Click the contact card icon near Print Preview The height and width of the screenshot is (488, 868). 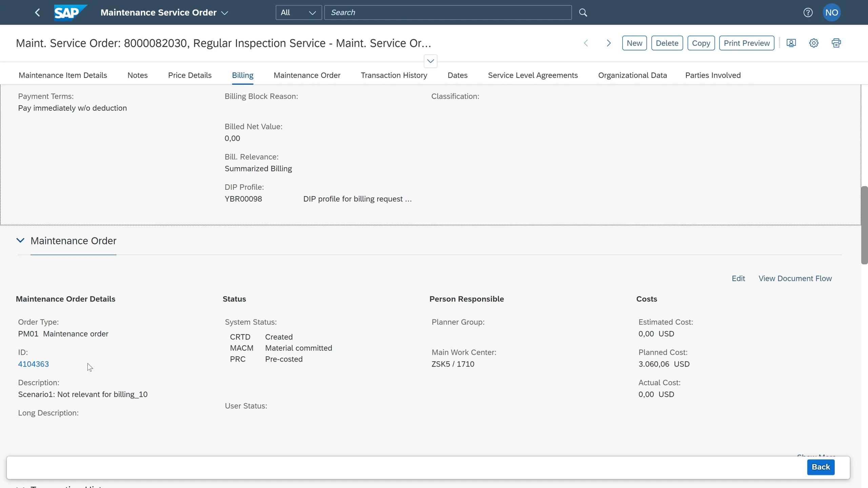[x=791, y=43]
